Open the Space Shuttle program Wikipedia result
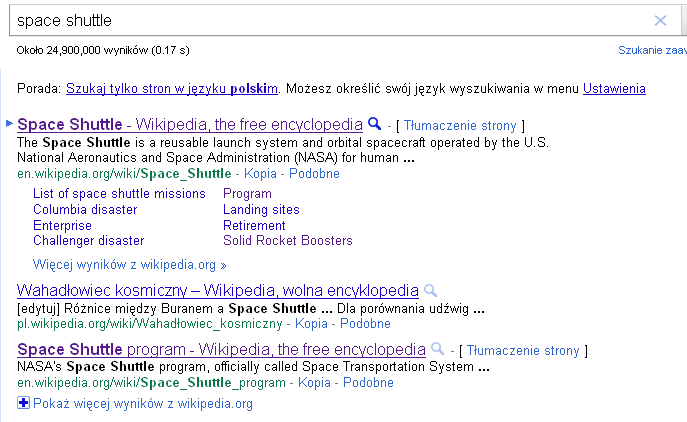This screenshot has height=422, width=687. [221, 350]
